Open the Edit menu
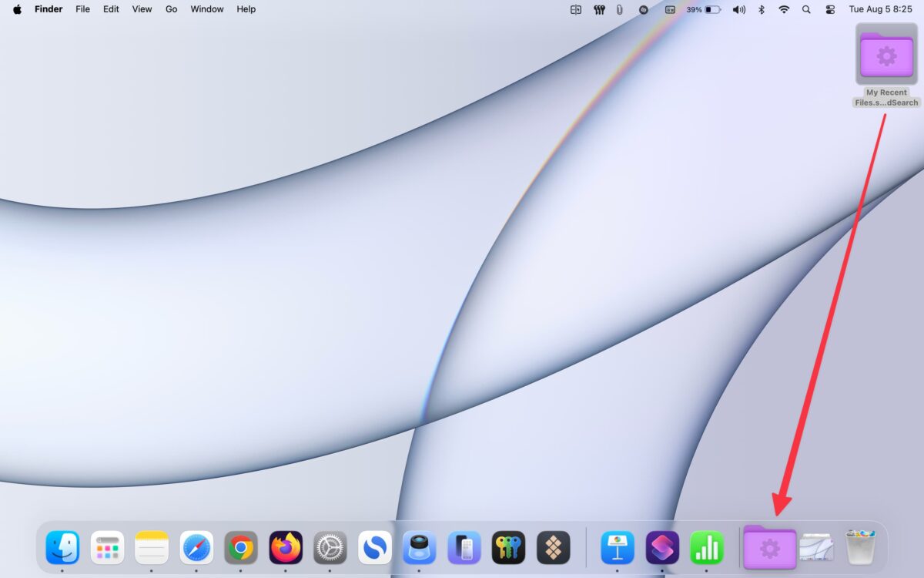924x578 pixels. 111,9
